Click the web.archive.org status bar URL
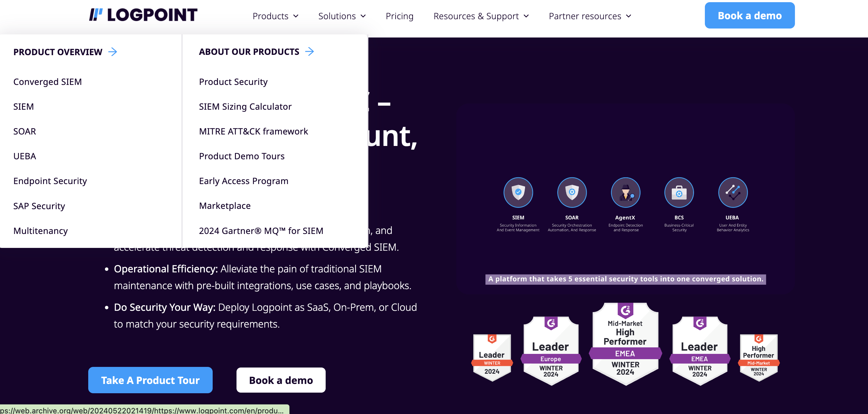This screenshot has height=414, width=868. (x=142, y=410)
